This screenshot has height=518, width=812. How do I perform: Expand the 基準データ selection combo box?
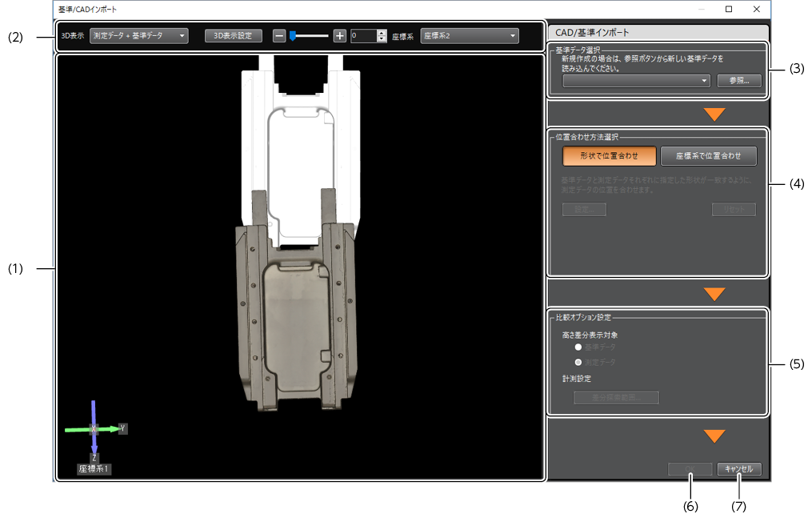pyautogui.click(x=636, y=81)
